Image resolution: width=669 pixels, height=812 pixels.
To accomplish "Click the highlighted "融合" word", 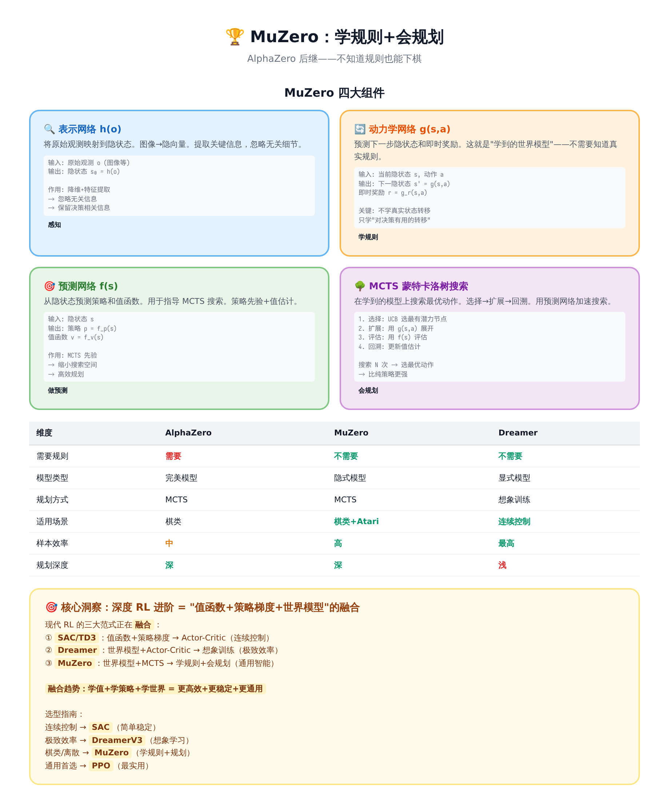I will [143, 625].
